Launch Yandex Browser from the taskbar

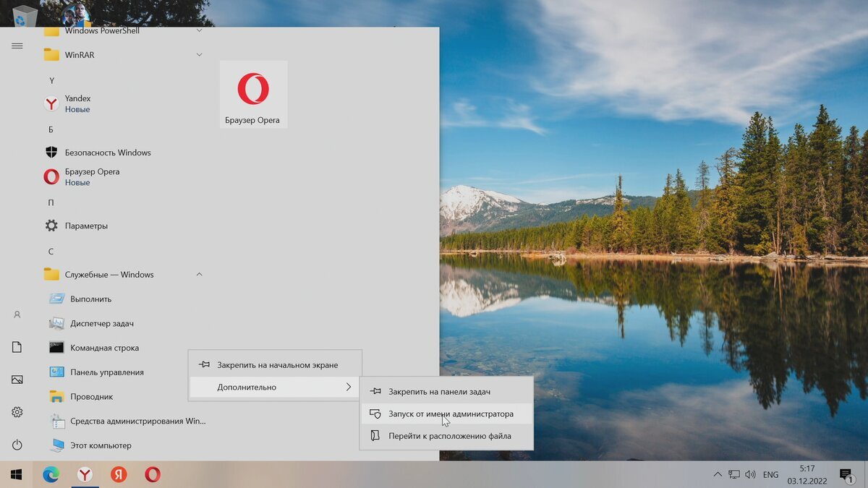pos(85,475)
